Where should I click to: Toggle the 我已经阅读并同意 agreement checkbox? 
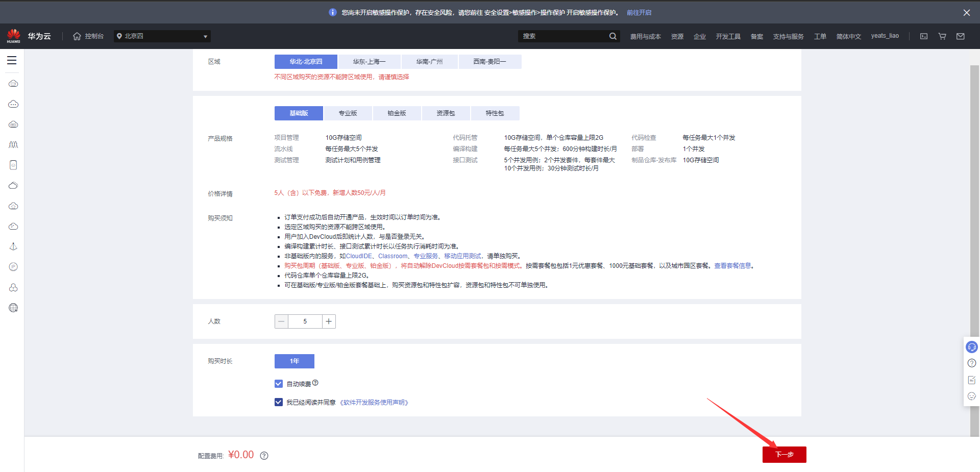tap(279, 402)
